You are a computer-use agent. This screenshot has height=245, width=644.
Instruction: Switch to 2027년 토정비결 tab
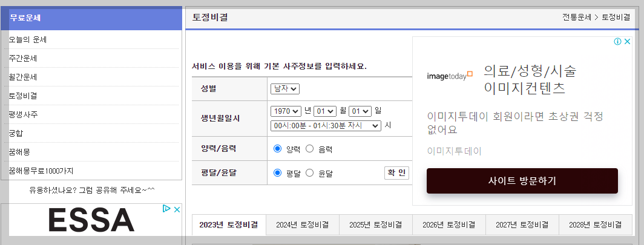(522, 224)
